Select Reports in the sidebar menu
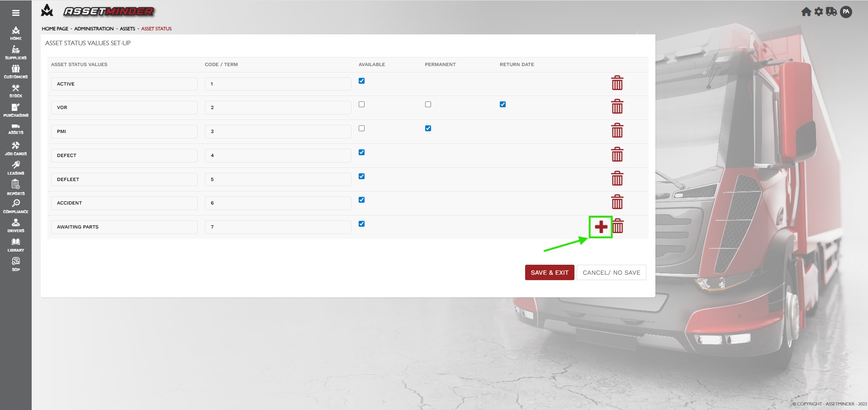This screenshot has height=410, width=868. [x=16, y=187]
